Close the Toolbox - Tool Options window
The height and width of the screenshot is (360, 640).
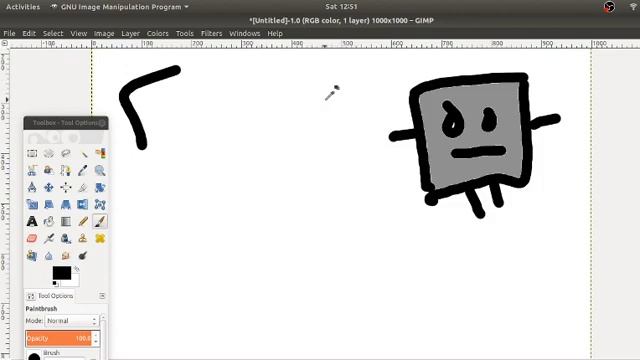point(102,122)
